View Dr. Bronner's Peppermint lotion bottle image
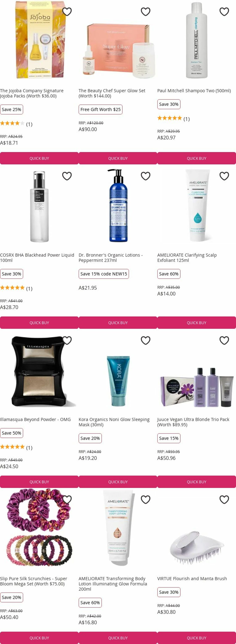The image size is (236, 644). (118, 205)
